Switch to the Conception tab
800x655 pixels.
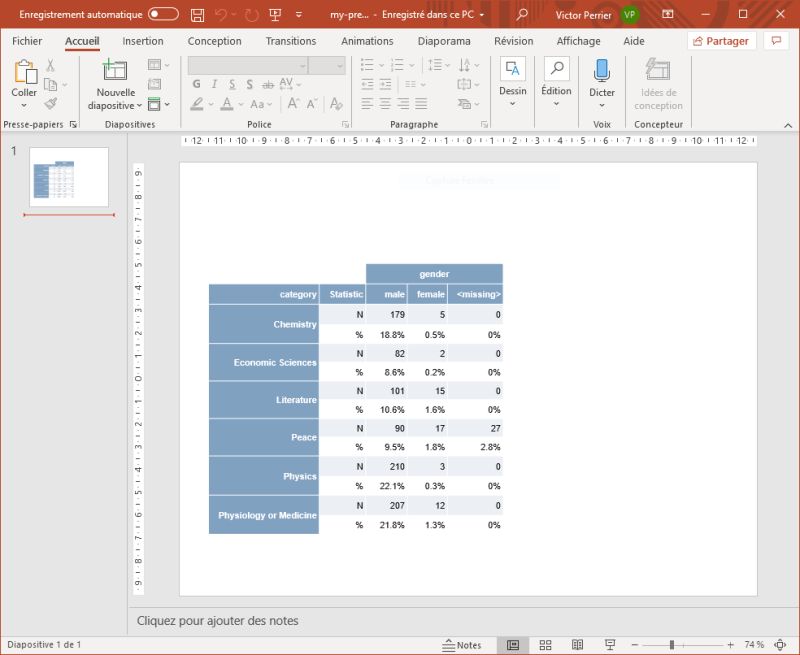214,41
